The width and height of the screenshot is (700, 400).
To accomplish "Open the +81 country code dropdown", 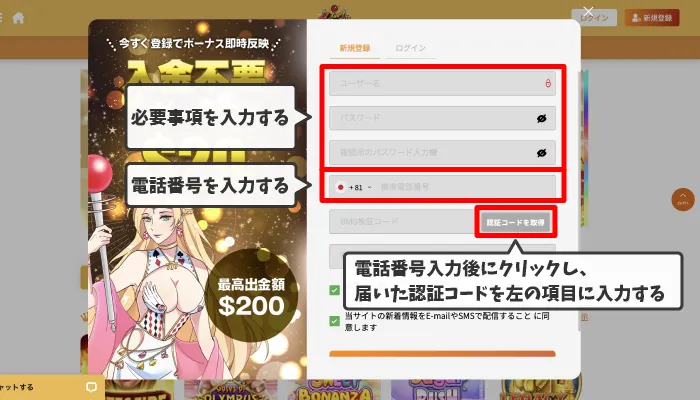I will [x=360, y=188].
